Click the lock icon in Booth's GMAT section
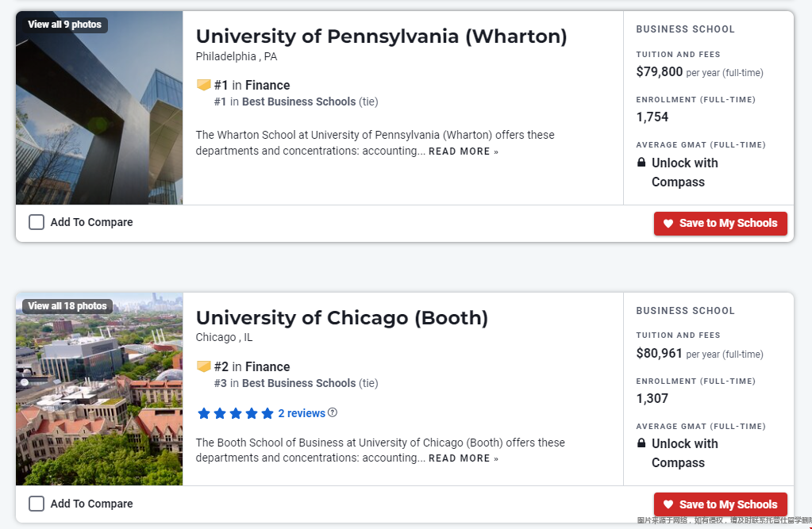This screenshot has width=812, height=529. (641, 443)
